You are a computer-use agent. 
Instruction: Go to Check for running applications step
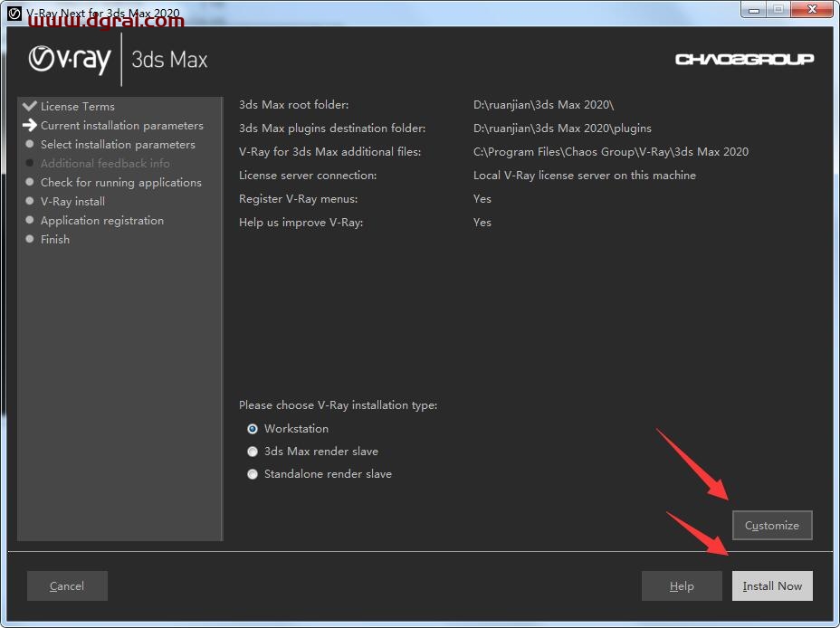(120, 183)
